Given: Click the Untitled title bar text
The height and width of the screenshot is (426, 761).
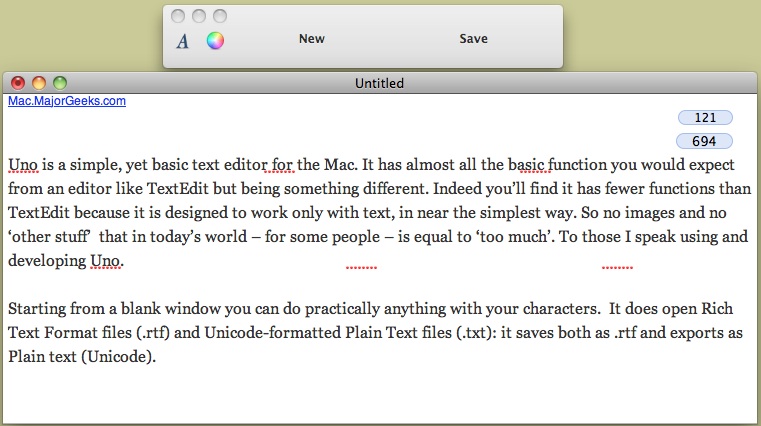Looking at the screenshot, I should tap(379, 83).
